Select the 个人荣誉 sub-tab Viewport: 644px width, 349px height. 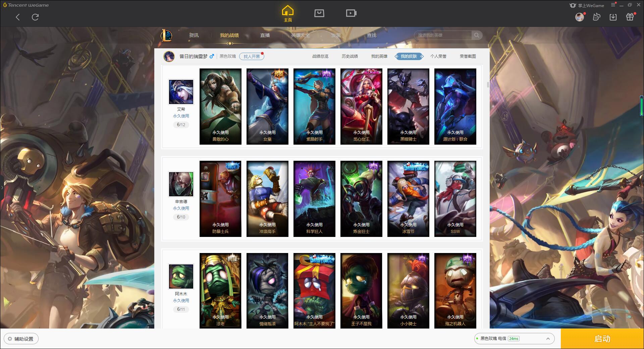pyautogui.click(x=438, y=56)
